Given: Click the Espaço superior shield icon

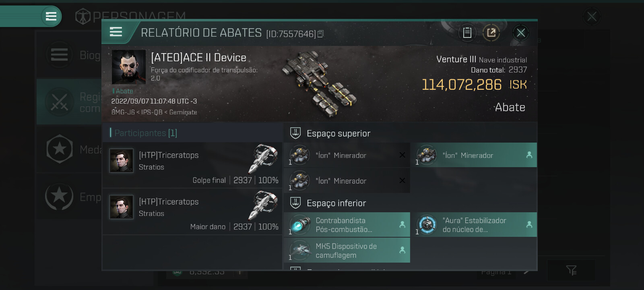Looking at the screenshot, I should click(295, 133).
